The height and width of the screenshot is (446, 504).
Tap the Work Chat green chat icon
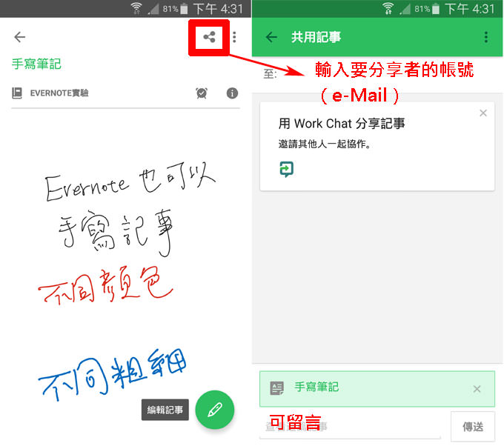[286, 169]
